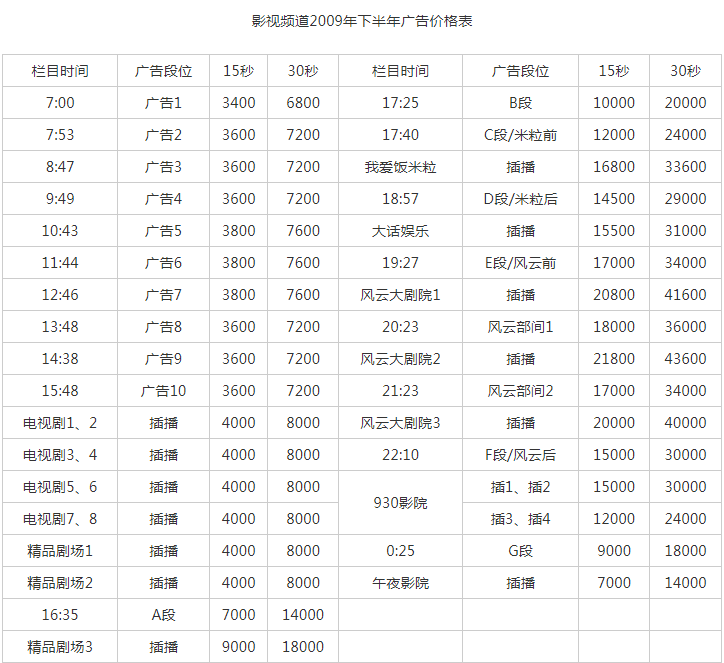Select the B段 slot cell

tap(520, 102)
